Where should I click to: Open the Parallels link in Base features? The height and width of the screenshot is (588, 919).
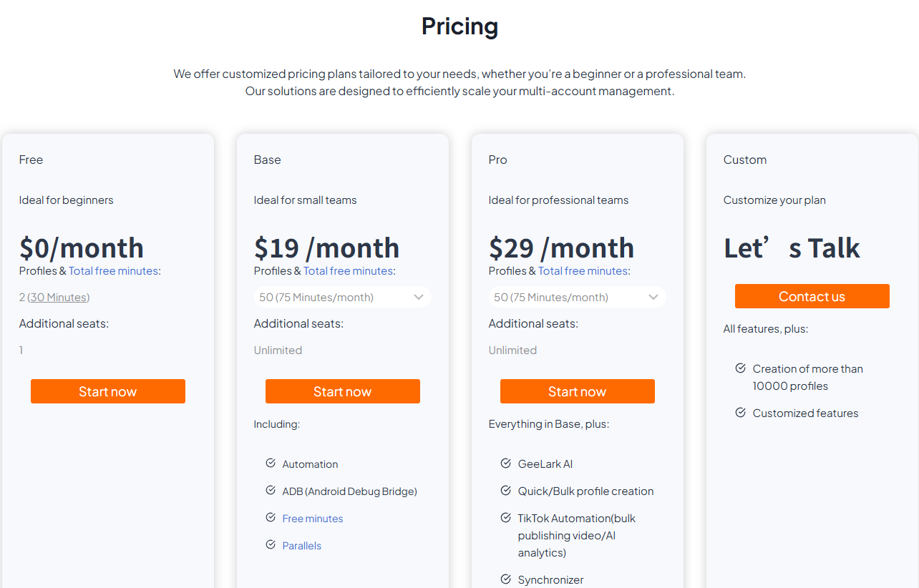click(x=302, y=546)
